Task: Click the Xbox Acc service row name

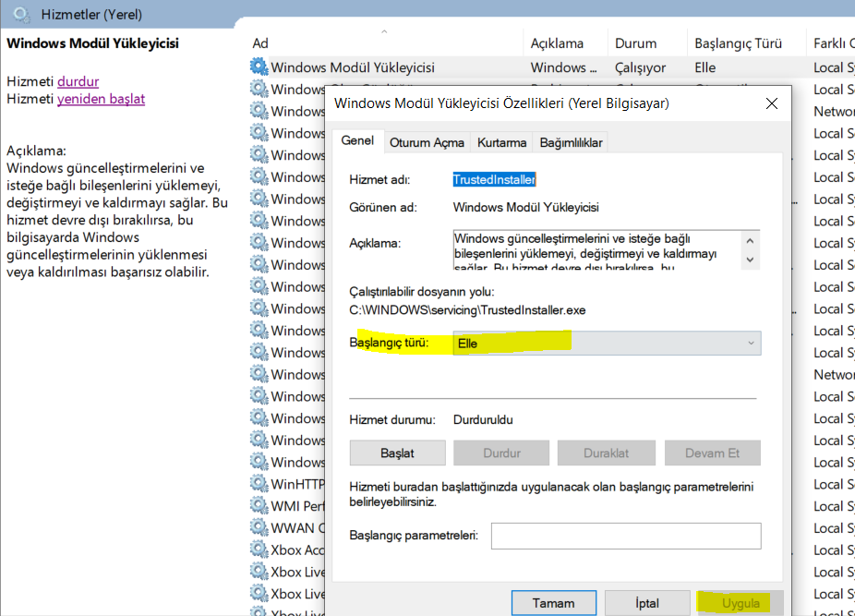Action: pos(297,550)
